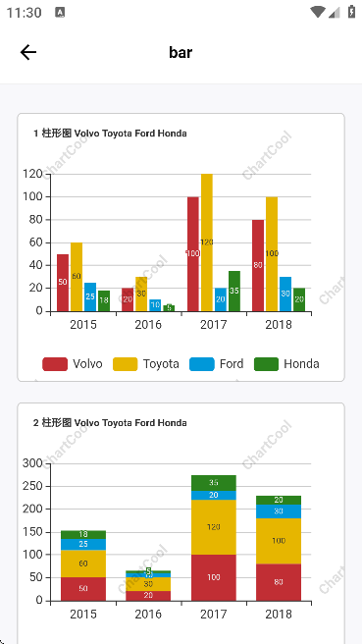Tap the 2015 Volvo bar labeled 50 in chart 1
The height and width of the screenshot is (644, 362).
[63, 283]
